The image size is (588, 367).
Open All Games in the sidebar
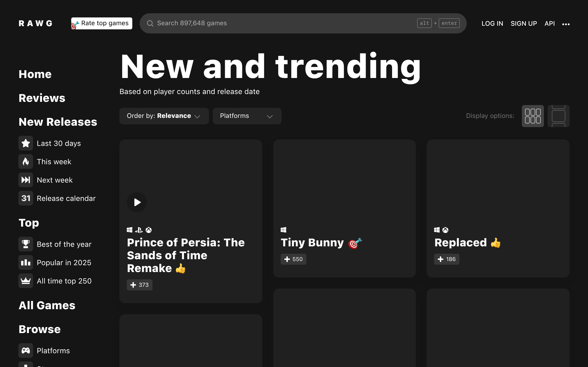pos(47,305)
